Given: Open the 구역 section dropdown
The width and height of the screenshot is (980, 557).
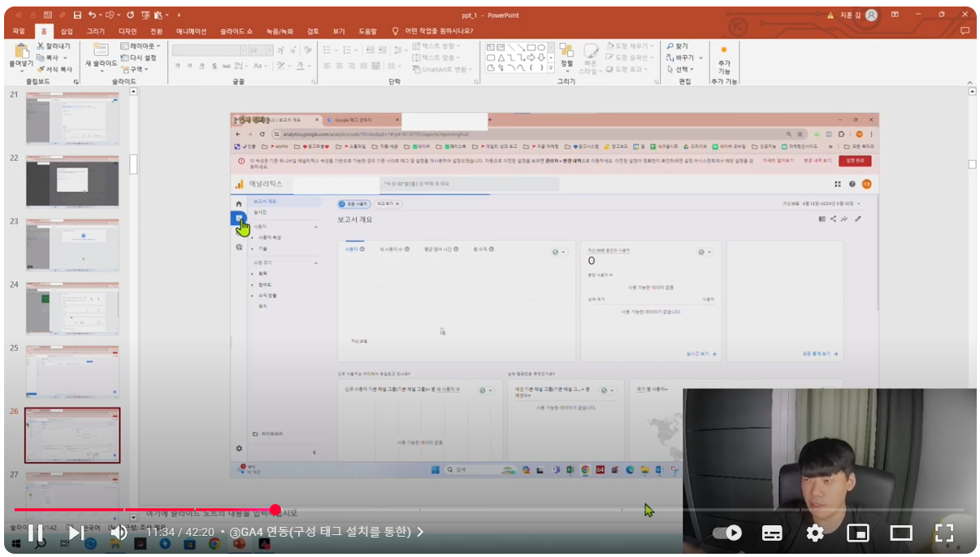Looking at the screenshot, I should [x=133, y=69].
